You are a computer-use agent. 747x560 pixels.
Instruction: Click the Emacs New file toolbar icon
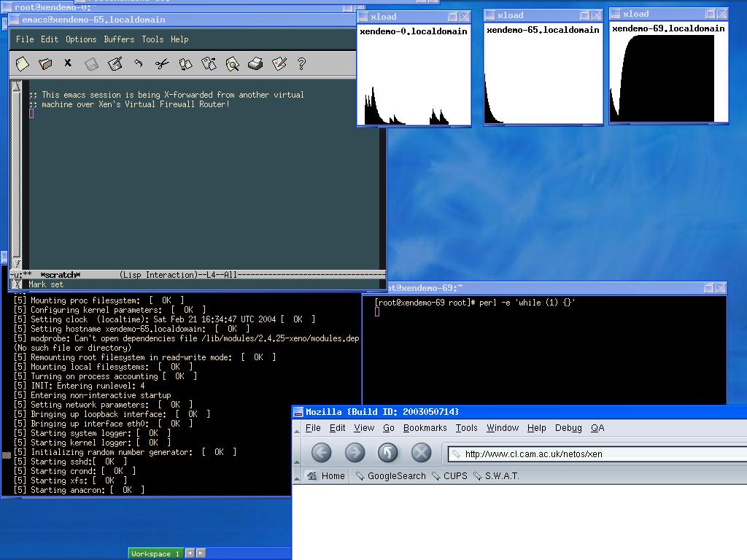[22, 63]
